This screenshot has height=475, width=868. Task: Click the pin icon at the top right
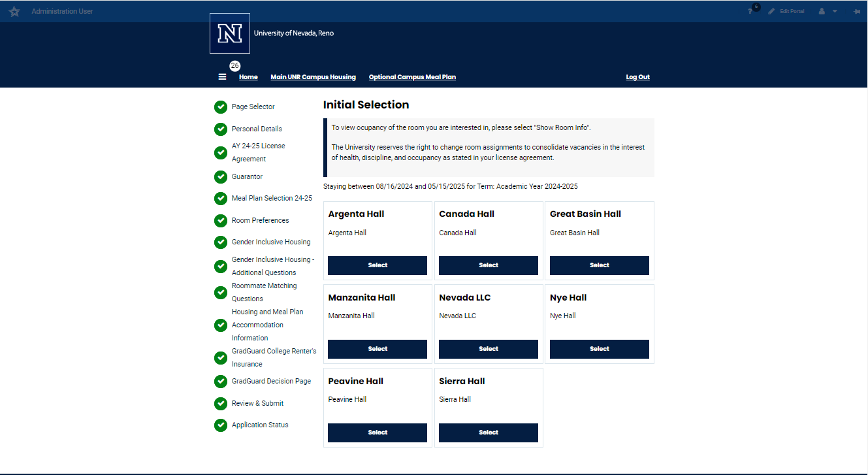[x=856, y=10]
